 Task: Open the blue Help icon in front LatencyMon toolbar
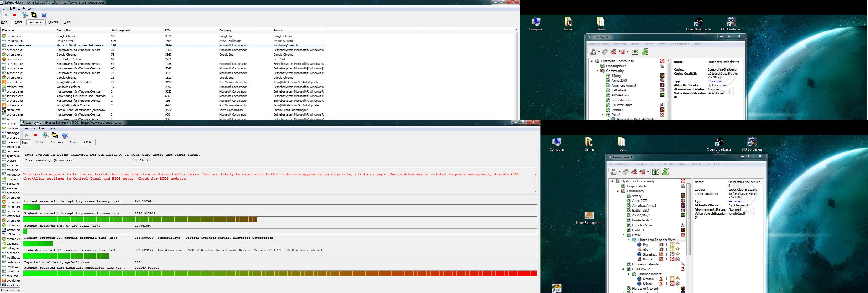tap(65, 135)
